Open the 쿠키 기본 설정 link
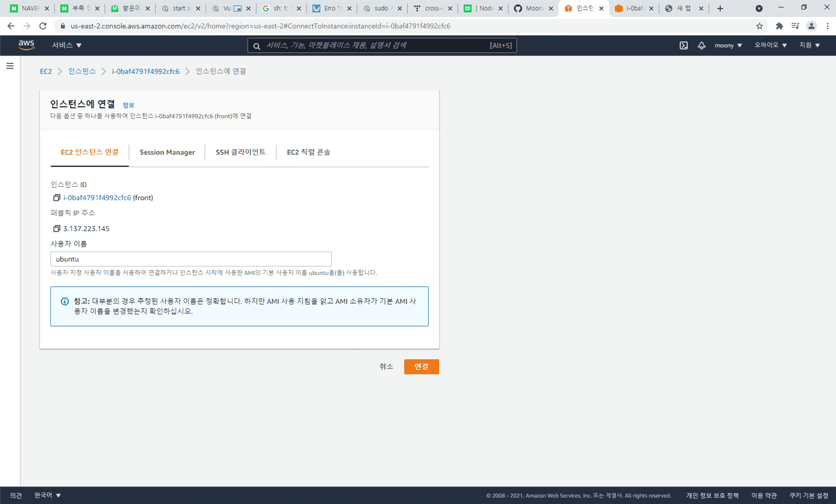This screenshot has height=504, width=836. [x=809, y=496]
